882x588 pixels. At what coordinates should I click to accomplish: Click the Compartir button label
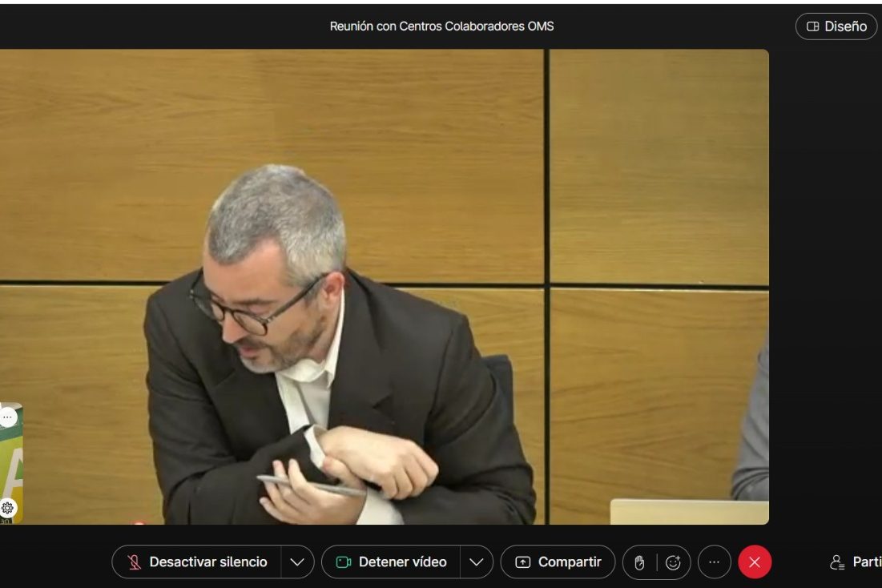coord(570,562)
